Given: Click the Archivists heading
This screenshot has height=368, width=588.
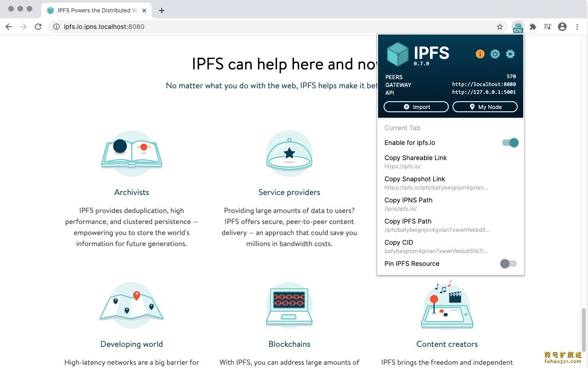Looking at the screenshot, I should [x=132, y=192].
